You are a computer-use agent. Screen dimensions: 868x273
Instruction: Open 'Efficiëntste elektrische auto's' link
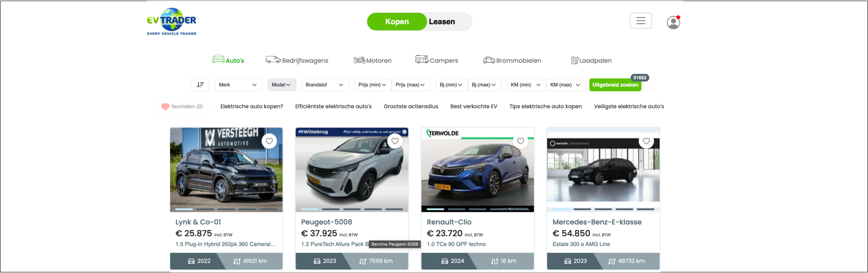(333, 106)
